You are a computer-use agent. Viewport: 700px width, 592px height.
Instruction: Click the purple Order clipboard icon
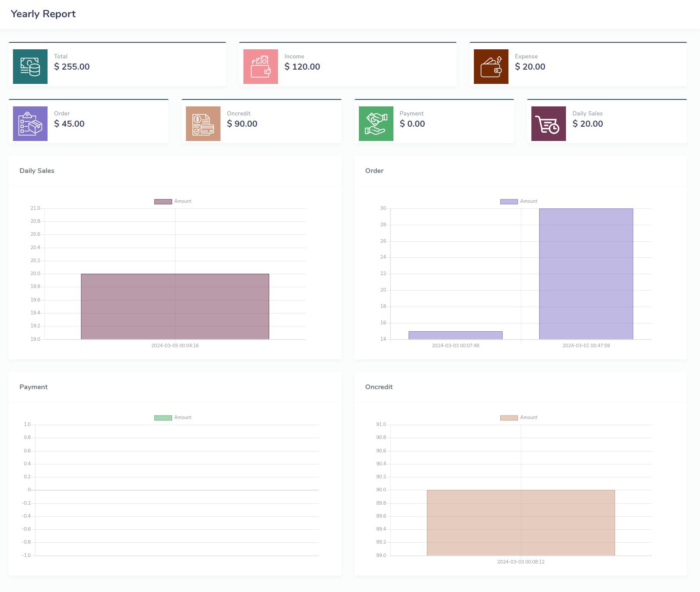pyautogui.click(x=30, y=124)
